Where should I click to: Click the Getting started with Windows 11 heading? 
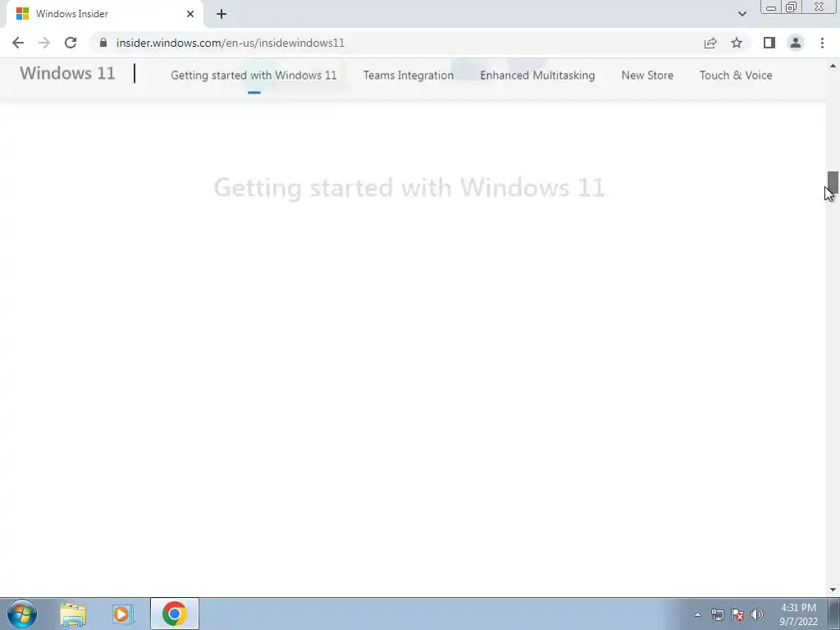pyautogui.click(x=409, y=188)
